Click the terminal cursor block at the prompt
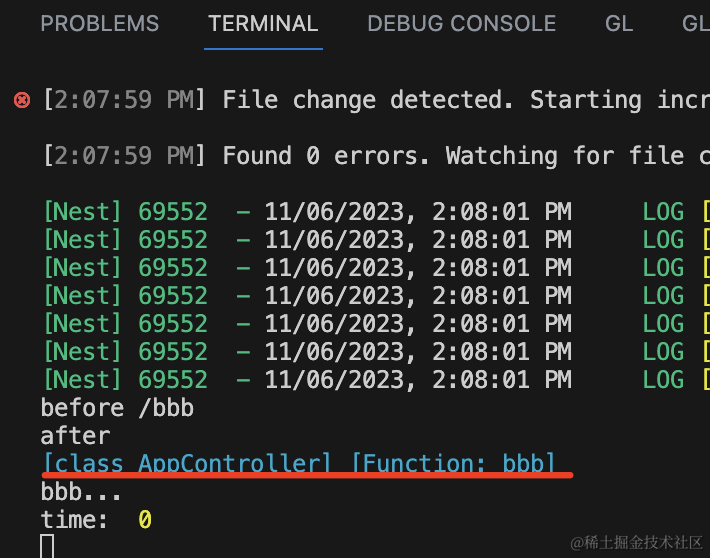 pyautogui.click(x=47, y=546)
